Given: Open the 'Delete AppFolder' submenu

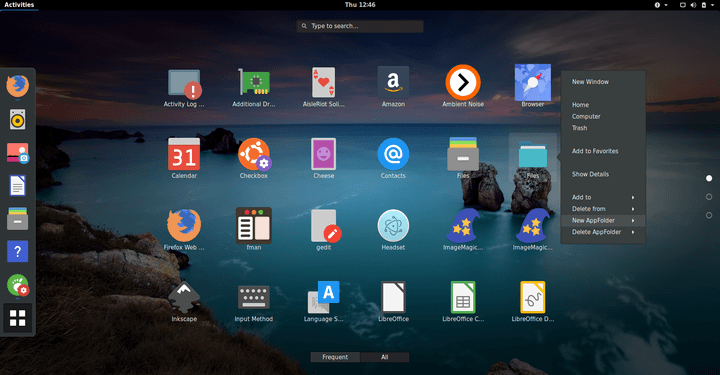Looking at the screenshot, I should pyautogui.click(x=603, y=232).
